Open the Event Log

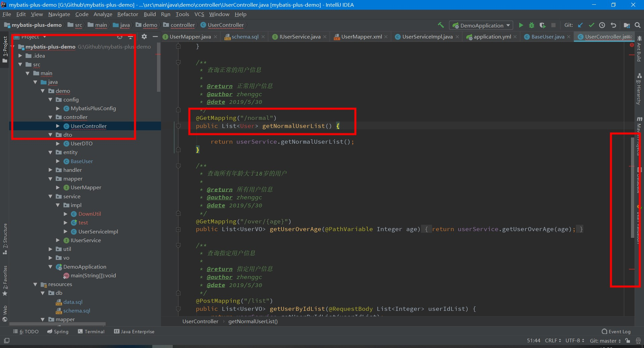click(616, 332)
